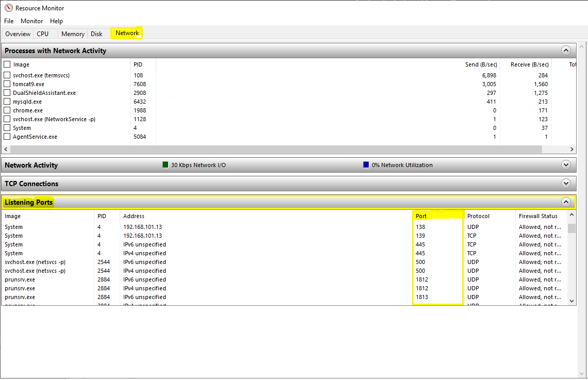This screenshot has height=380, width=588.
Task: Sort listening ports by Port column
Action: coord(421,216)
